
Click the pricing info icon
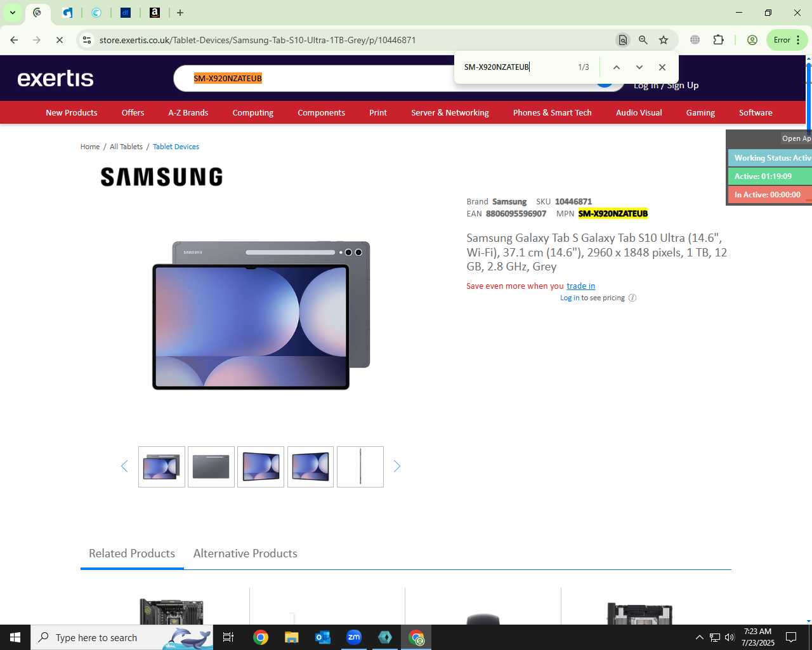[x=632, y=298]
